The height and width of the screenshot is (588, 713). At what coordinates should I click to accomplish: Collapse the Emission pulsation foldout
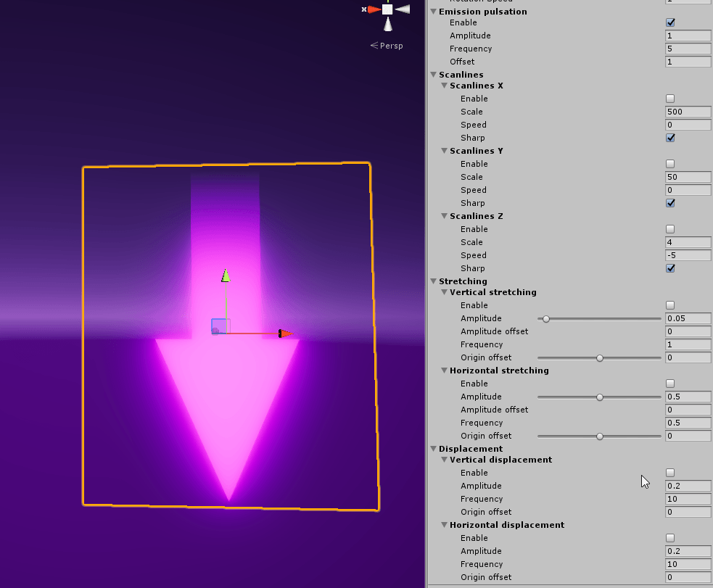(x=433, y=12)
